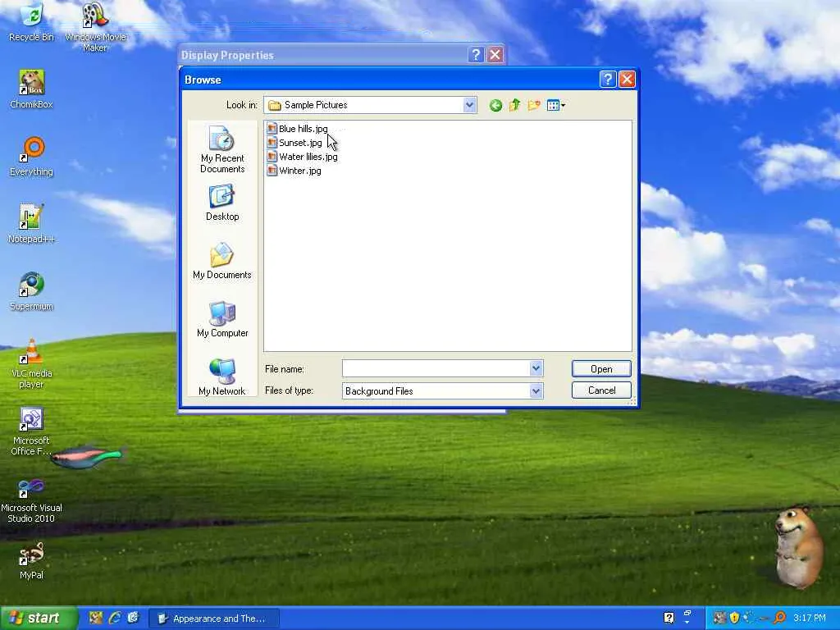
Task: Click the help question mark taskbar icon
Action: [x=669, y=618]
